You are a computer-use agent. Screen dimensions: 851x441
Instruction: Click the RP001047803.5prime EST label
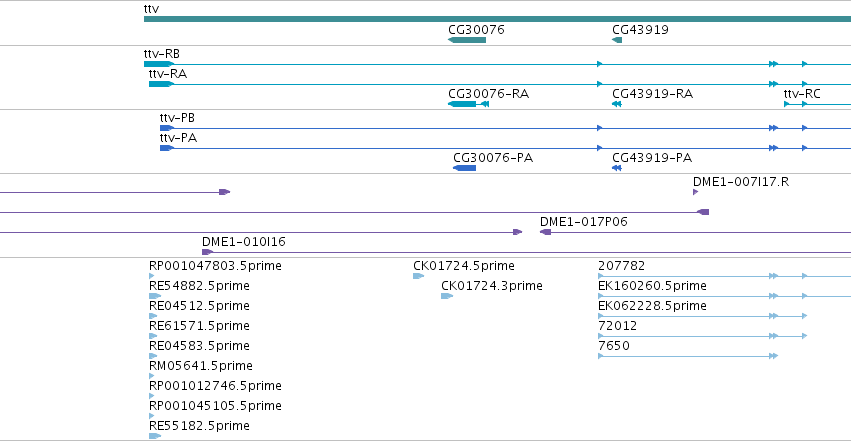215,266
